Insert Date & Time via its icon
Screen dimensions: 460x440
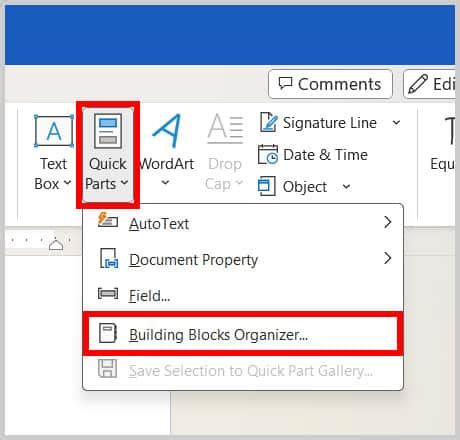268,154
